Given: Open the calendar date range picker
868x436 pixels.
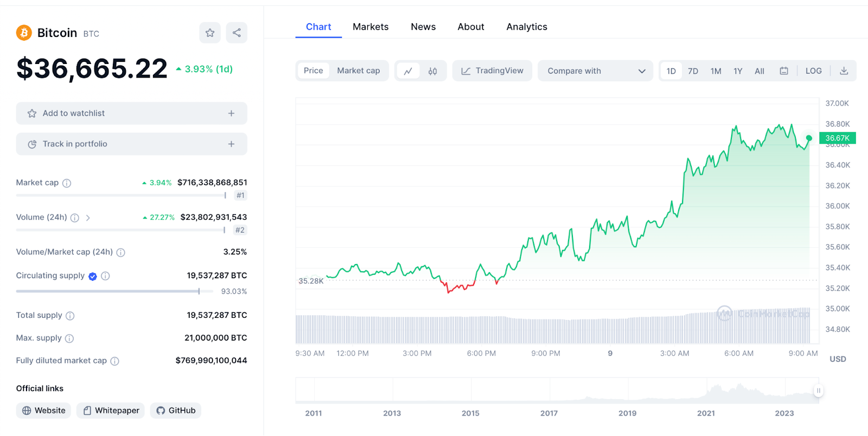Looking at the screenshot, I should click(x=784, y=71).
